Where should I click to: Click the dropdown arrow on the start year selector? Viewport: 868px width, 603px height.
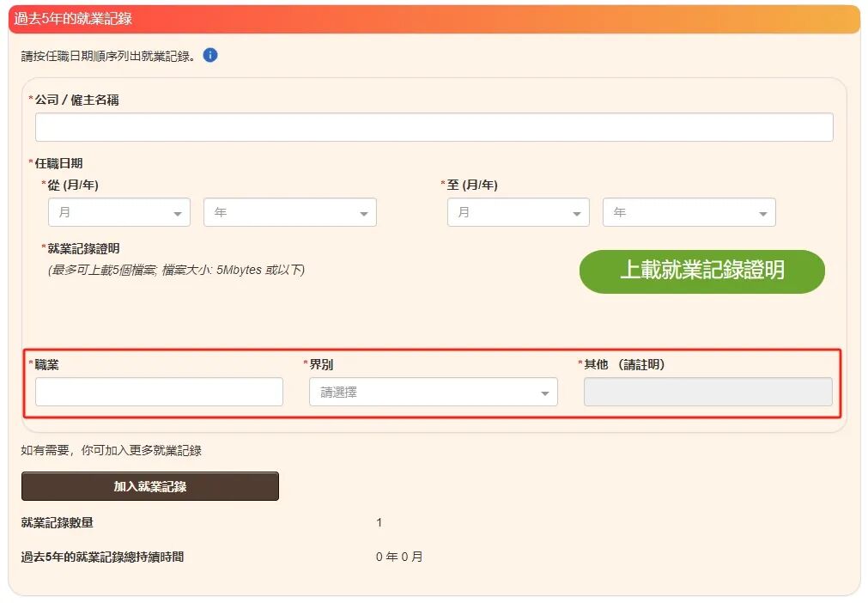[364, 212]
